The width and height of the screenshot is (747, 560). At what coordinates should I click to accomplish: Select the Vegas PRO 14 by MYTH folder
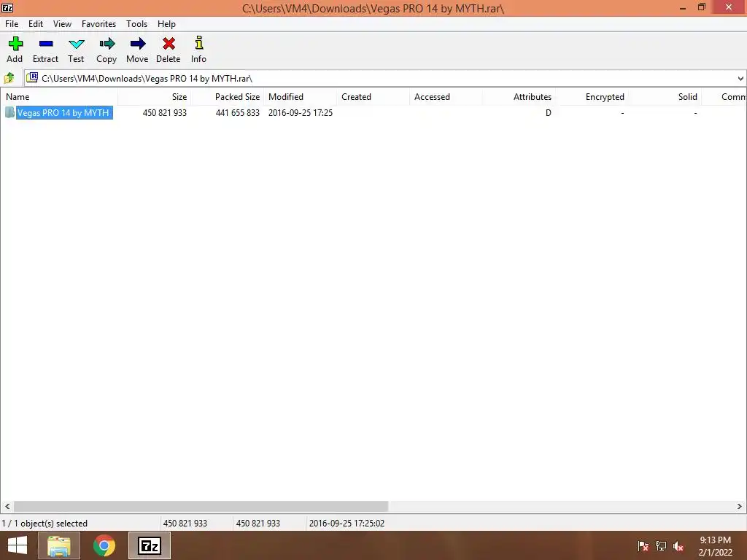64,113
